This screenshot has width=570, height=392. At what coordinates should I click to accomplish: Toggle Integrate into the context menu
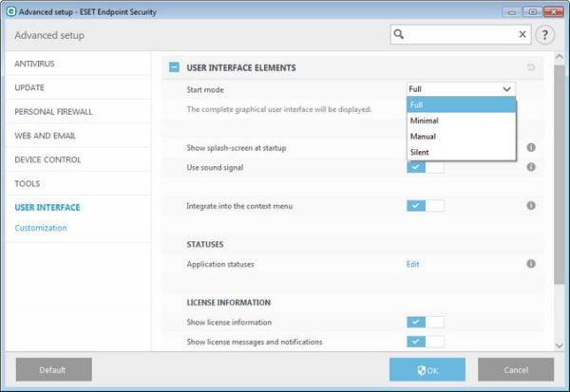[426, 206]
